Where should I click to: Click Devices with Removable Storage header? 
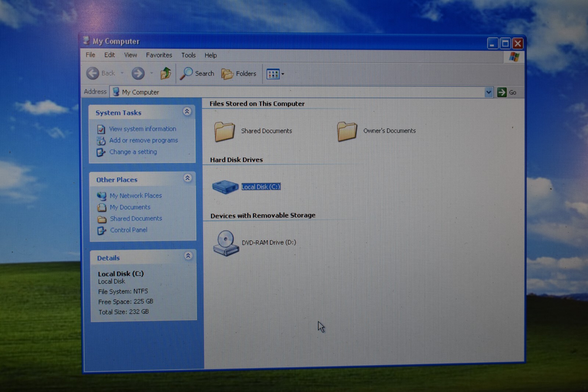click(x=263, y=215)
